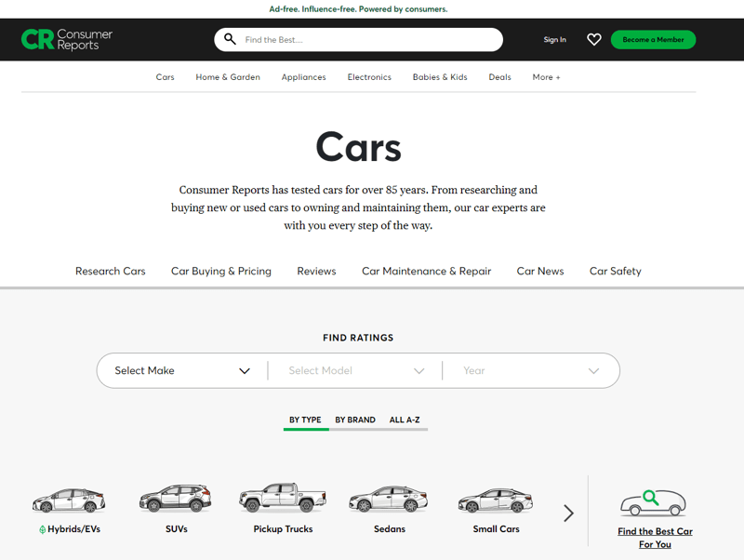
Task: Click the Hybrids/EVs label
Action: pos(74,529)
